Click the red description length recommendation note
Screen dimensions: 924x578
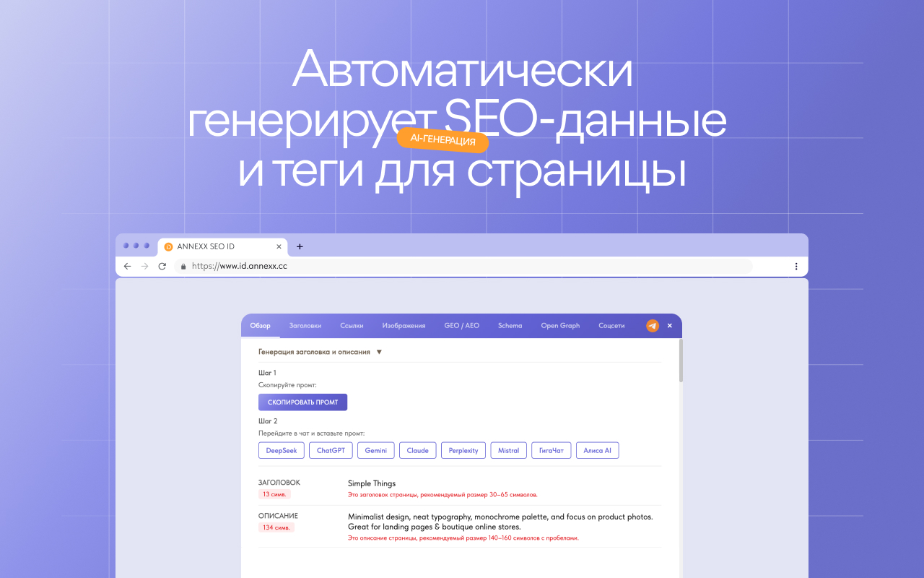coord(463,538)
